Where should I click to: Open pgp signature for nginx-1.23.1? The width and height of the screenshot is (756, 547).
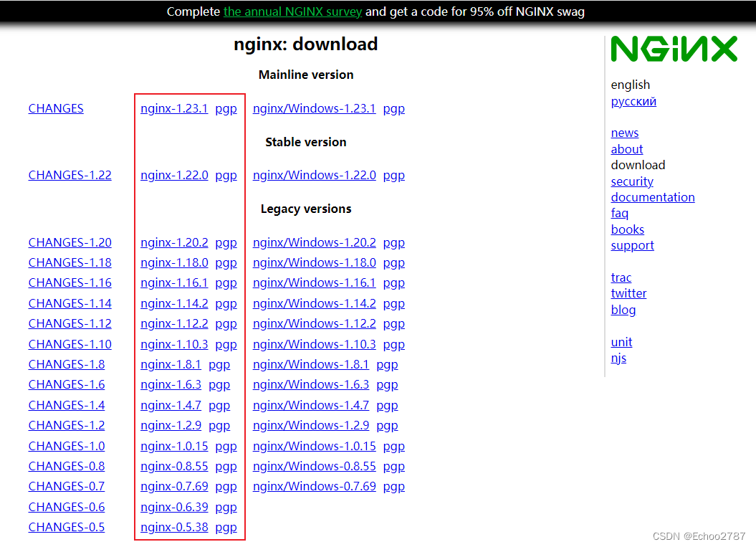(226, 108)
